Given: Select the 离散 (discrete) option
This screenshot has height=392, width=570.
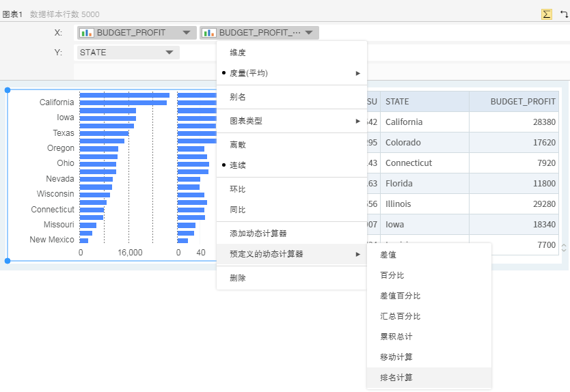Looking at the screenshot, I should (238, 145).
